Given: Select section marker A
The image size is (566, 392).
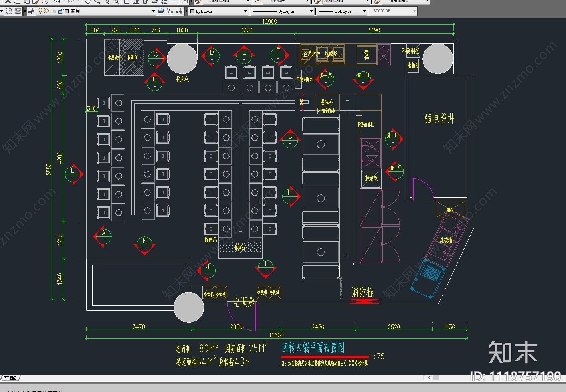Looking at the screenshot, I should coord(103,236).
